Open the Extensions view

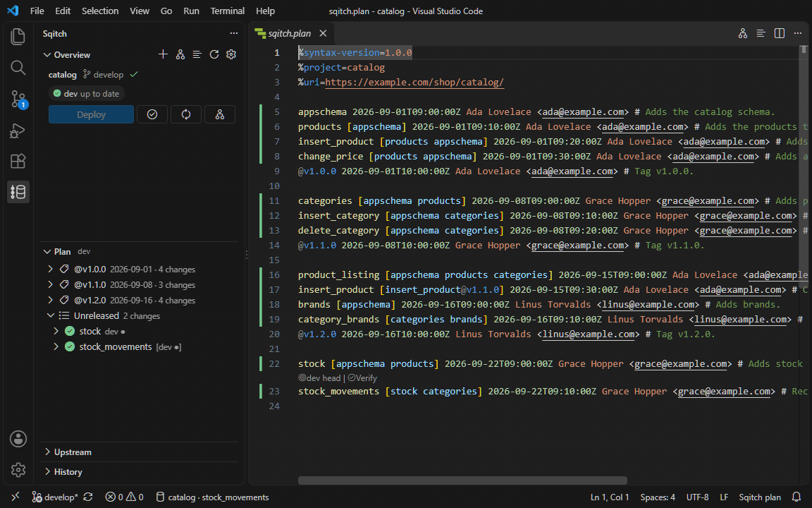(x=18, y=161)
